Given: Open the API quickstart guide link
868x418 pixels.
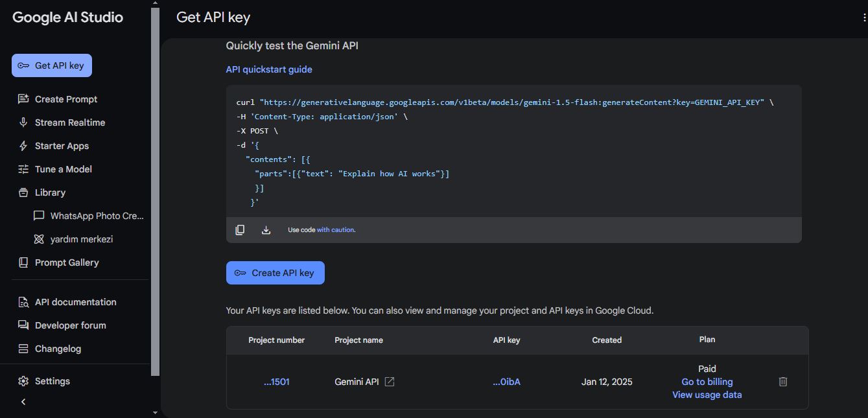Looking at the screenshot, I should [269, 69].
